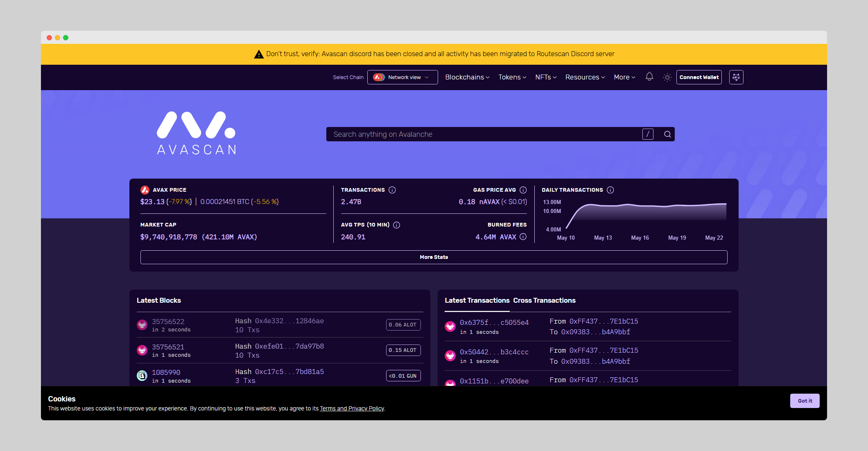Click the Connect Wallet button

(x=699, y=77)
